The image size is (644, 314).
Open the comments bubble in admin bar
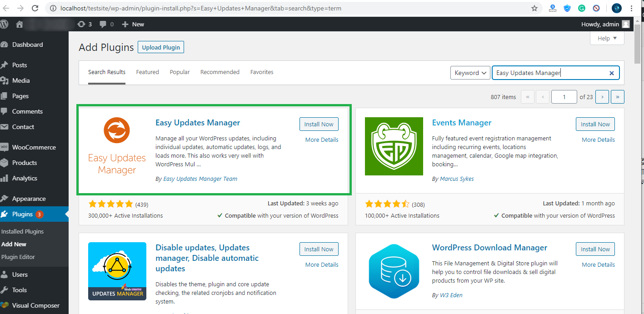coord(106,24)
